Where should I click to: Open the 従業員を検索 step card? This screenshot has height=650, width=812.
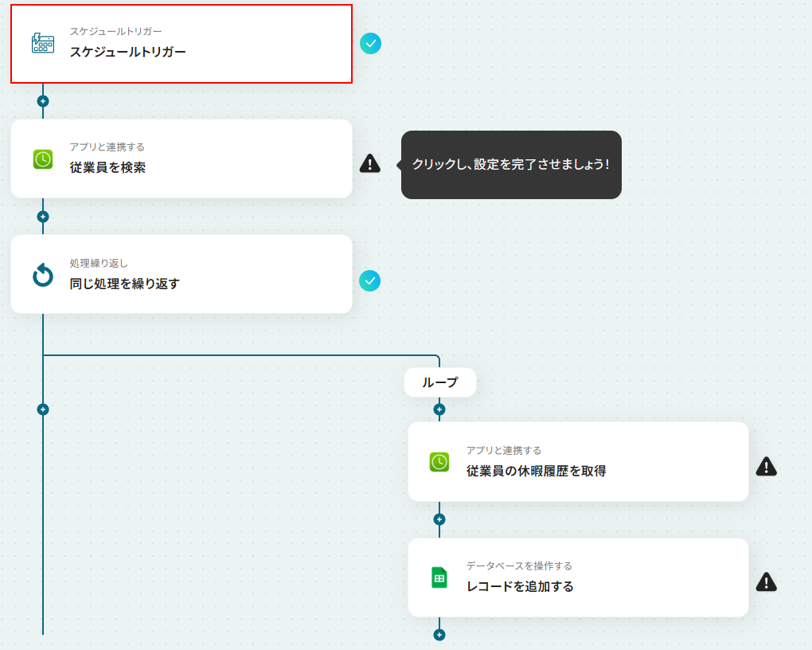[182, 159]
